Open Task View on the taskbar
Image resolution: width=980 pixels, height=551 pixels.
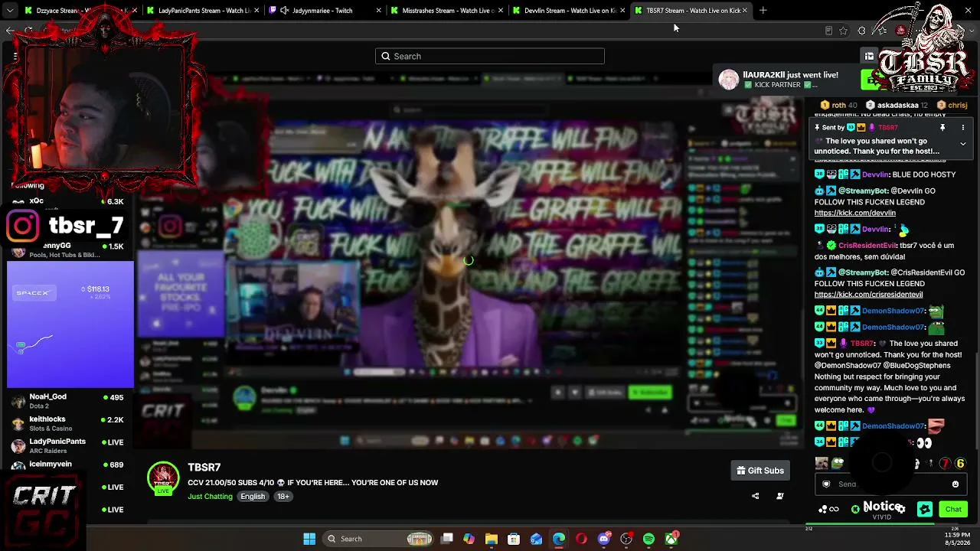[447, 539]
